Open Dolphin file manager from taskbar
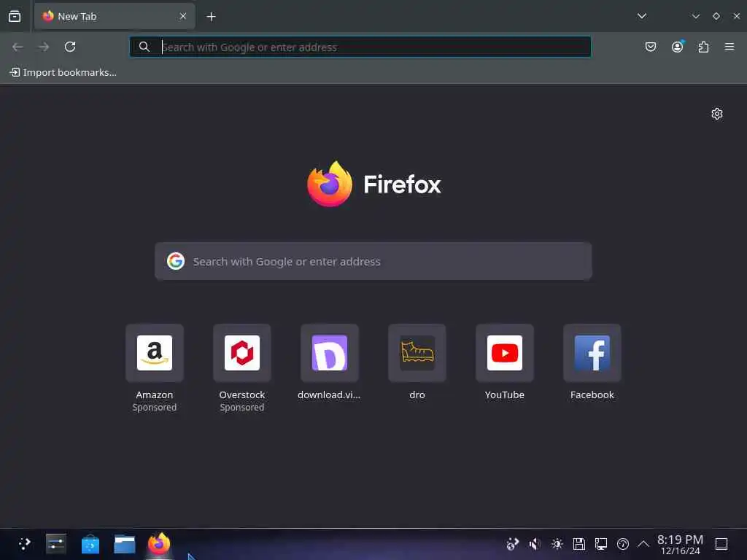Viewport: 747px width, 560px height. click(125, 544)
